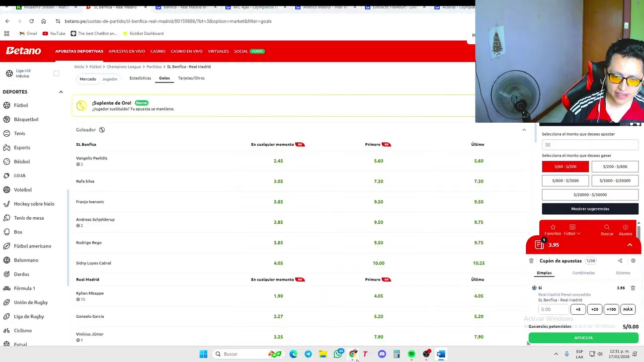Open the Estadísticas tab

click(140, 78)
